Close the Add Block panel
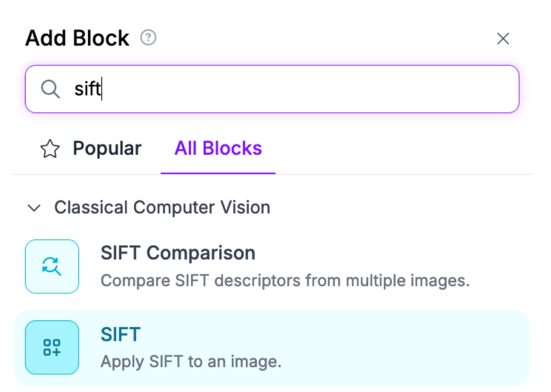This screenshot has width=551, height=392. coord(503,39)
